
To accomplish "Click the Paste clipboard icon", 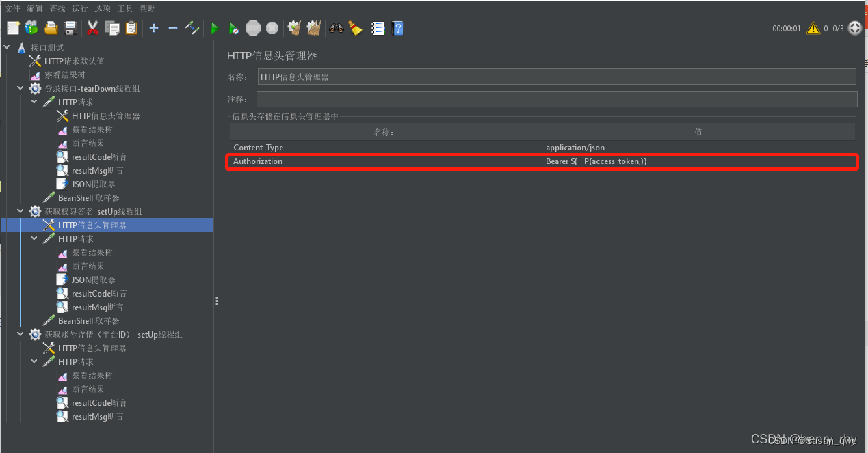I will click(131, 28).
